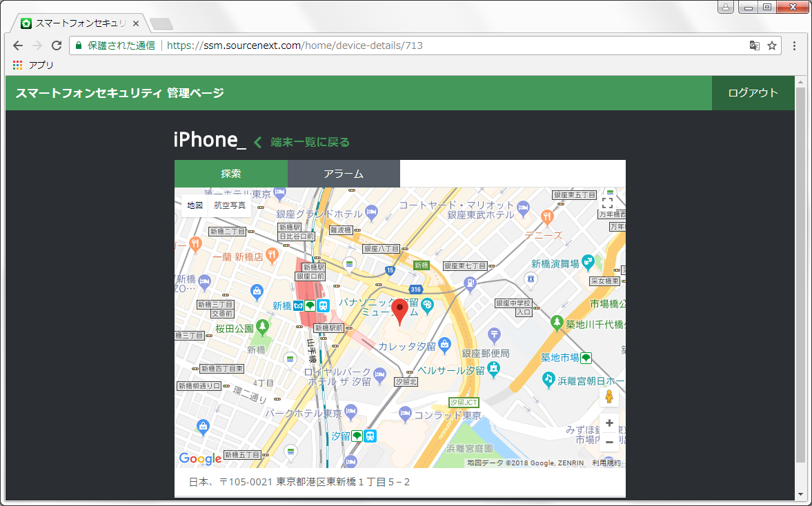Viewport: 812px width, 506px height.
Task: Click the パナソニック汐留ミュージアム museum icon
Action: [x=427, y=305]
